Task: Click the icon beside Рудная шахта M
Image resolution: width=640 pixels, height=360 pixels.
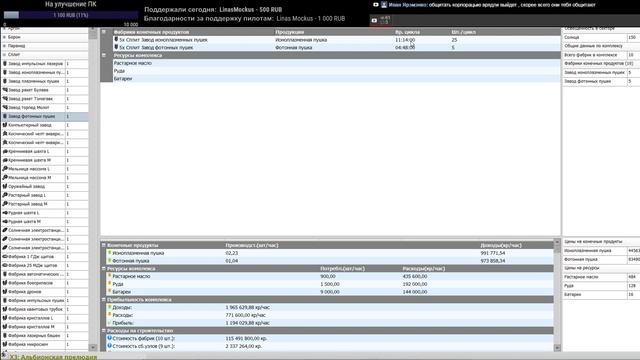Action: click(5, 222)
